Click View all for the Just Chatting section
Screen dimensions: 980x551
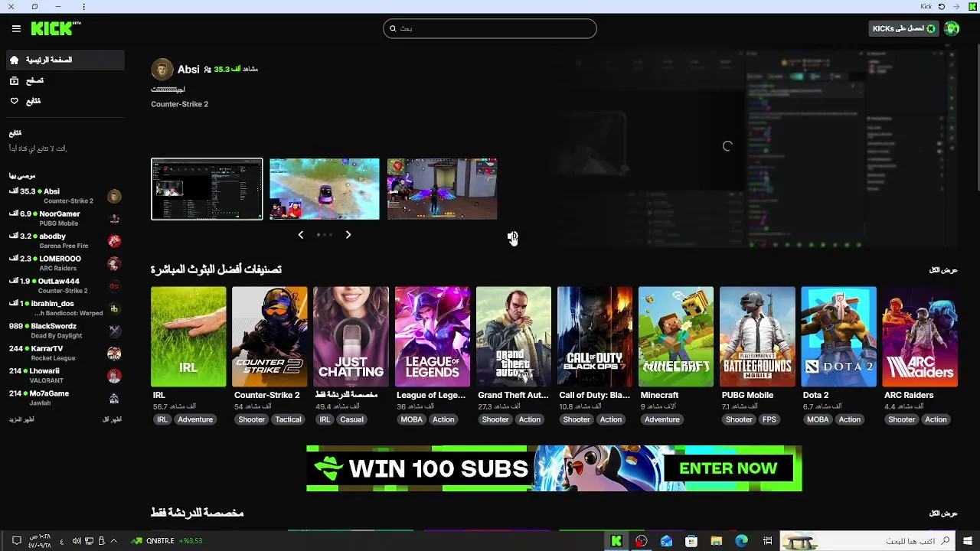(x=943, y=514)
